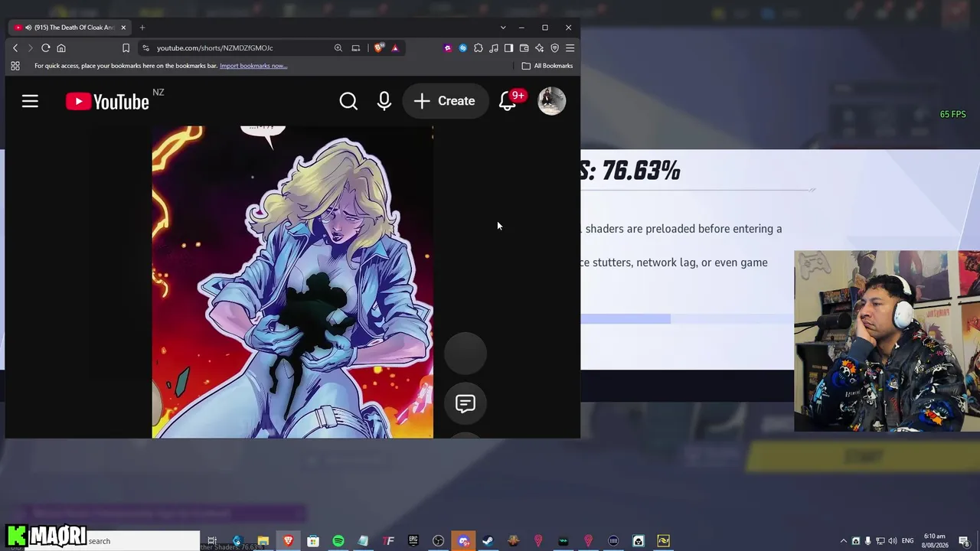
Task: Open Brave Wallet
Action: (524, 48)
